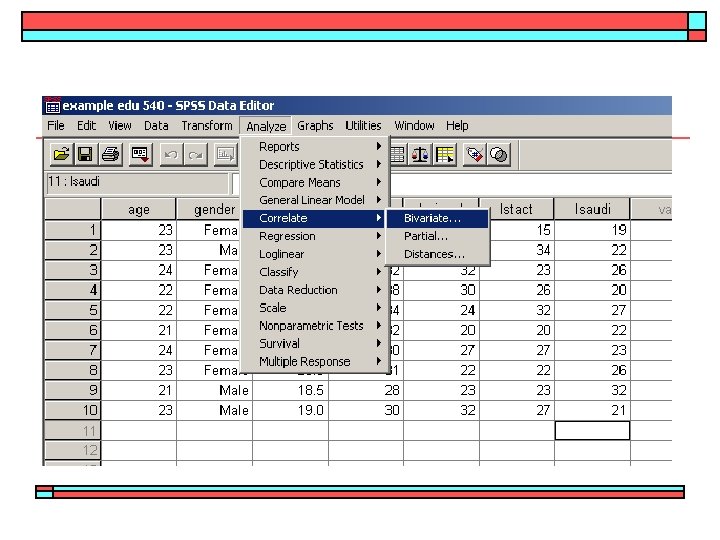Image resolution: width=720 pixels, height=540 pixels.
Task: Open the Graphs menu
Action: tap(315, 125)
